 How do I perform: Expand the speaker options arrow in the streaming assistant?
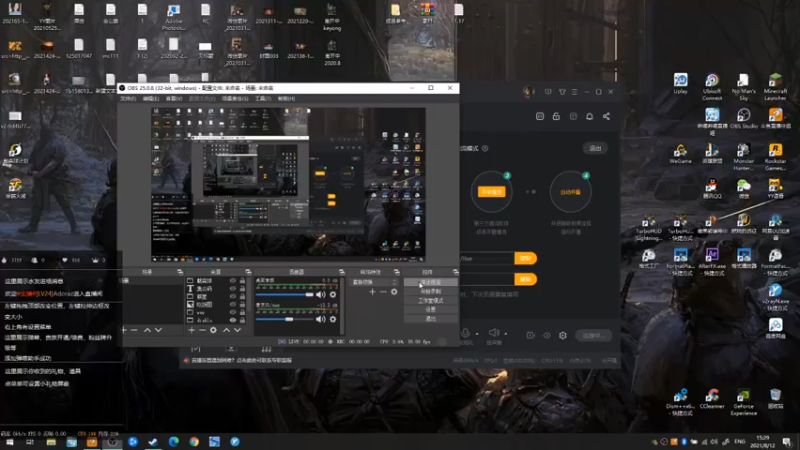click(x=506, y=334)
